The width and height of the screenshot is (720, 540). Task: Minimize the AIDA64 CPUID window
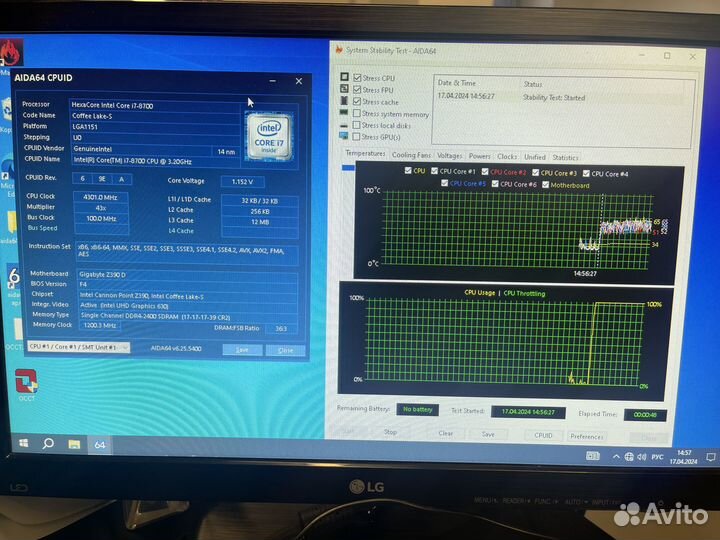coord(273,81)
